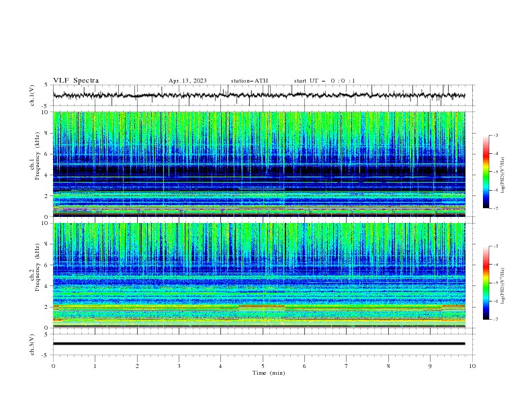Click the log(PSD) label beside ch.1 color bar
The image size is (532, 411).
503,175
